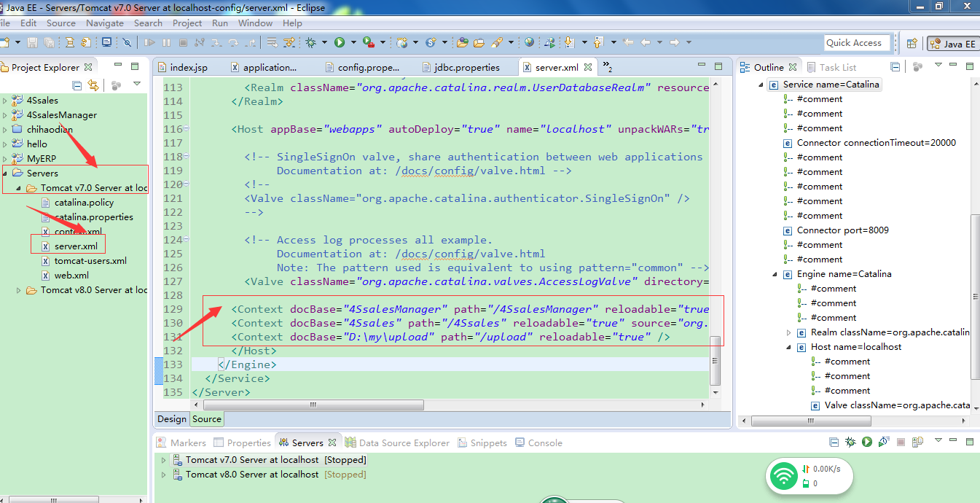Select the Java EE perspective button
980x503 pixels.
click(x=952, y=43)
